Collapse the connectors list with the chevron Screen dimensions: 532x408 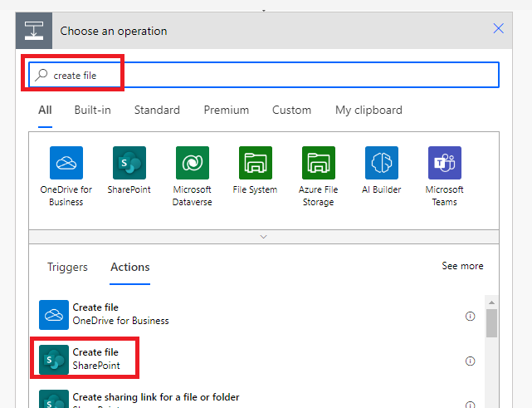click(264, 237)
